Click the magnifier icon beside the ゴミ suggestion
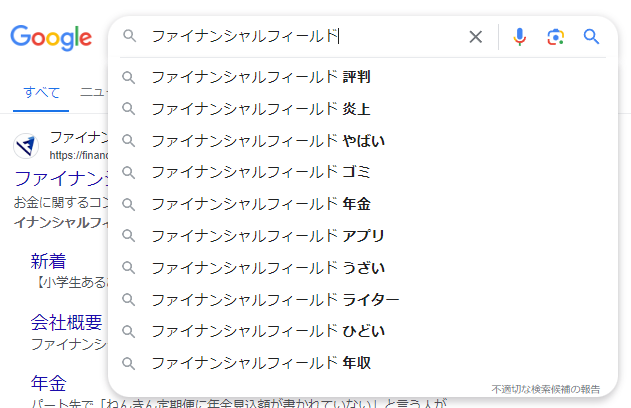This screenshot has width=631, height=408. point(128,173)
